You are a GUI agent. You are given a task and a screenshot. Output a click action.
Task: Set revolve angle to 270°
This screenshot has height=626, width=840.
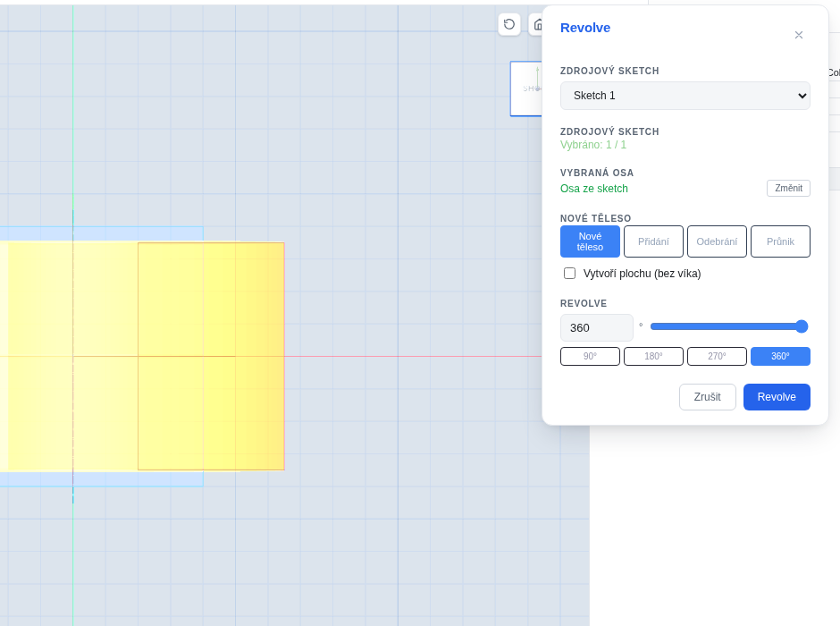pos(717,357)
